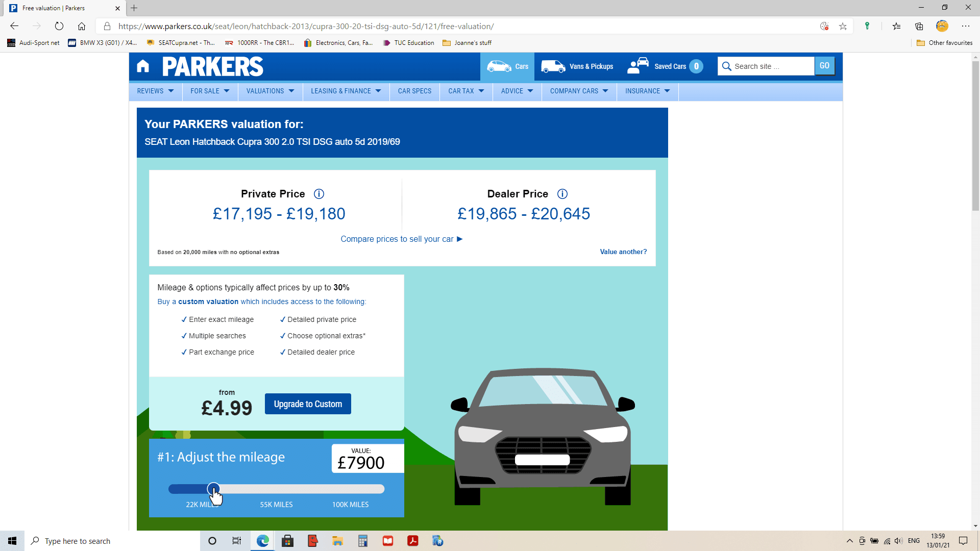Add page to favourites star icon
The image size is (980, 551).
pyautogui.click(x=843, y=26)
